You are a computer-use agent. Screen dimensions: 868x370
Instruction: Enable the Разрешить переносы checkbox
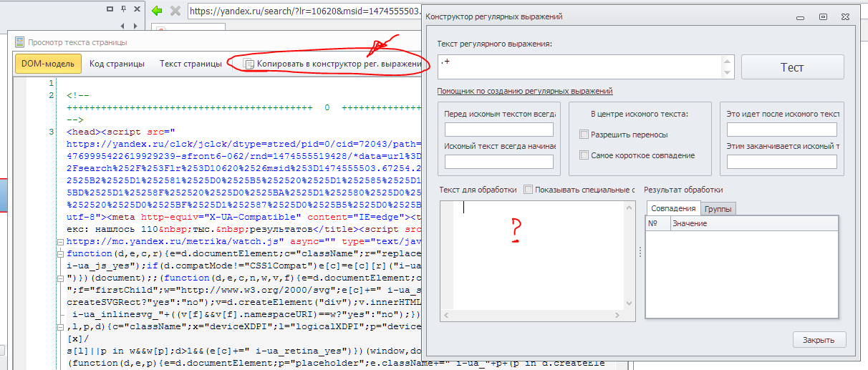584,135
